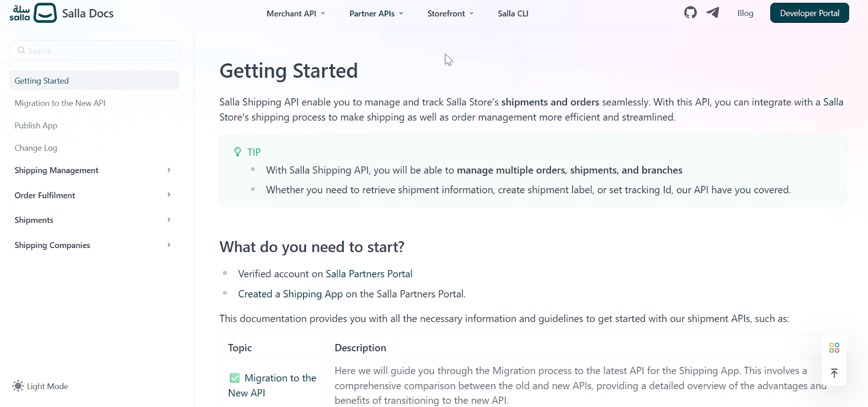Viewport: 868px width, 407px height.
Task: Click the TIP label text
Action: click(254, 152)
